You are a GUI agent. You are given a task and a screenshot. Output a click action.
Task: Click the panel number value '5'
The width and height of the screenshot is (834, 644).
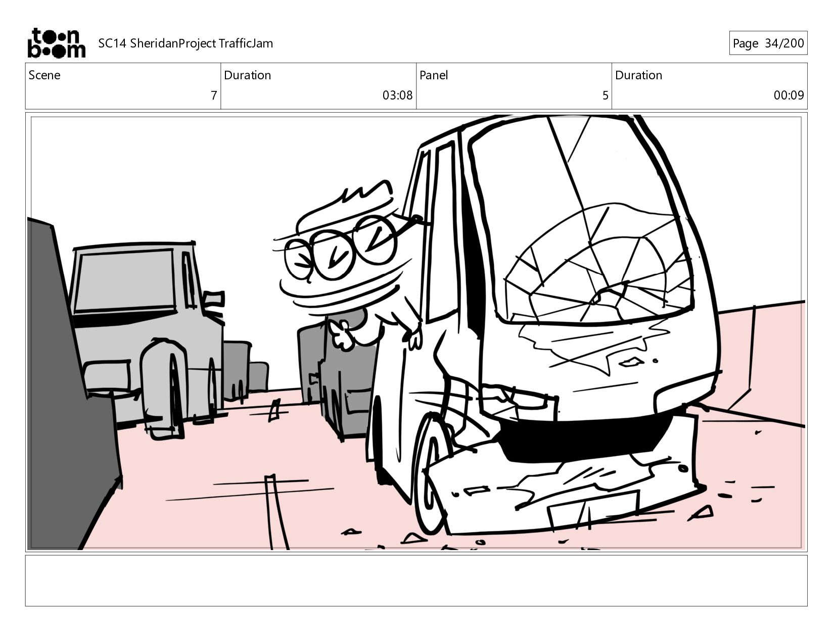pos(605,95)
